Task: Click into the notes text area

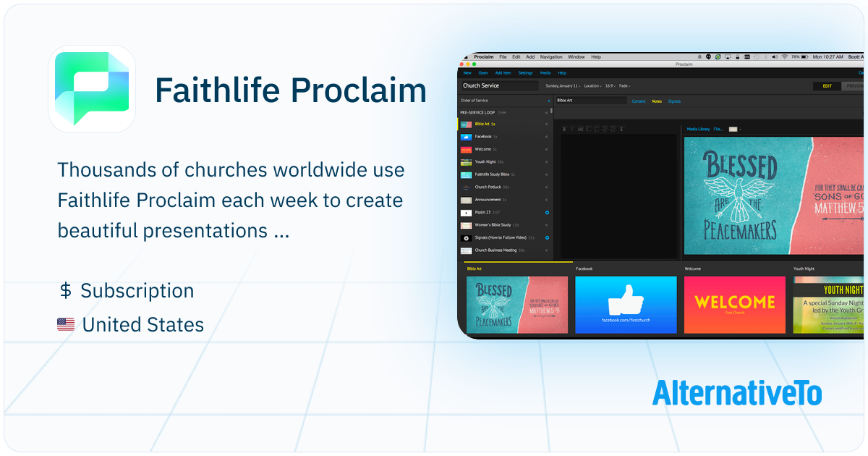Action: [x=618, y=195]
